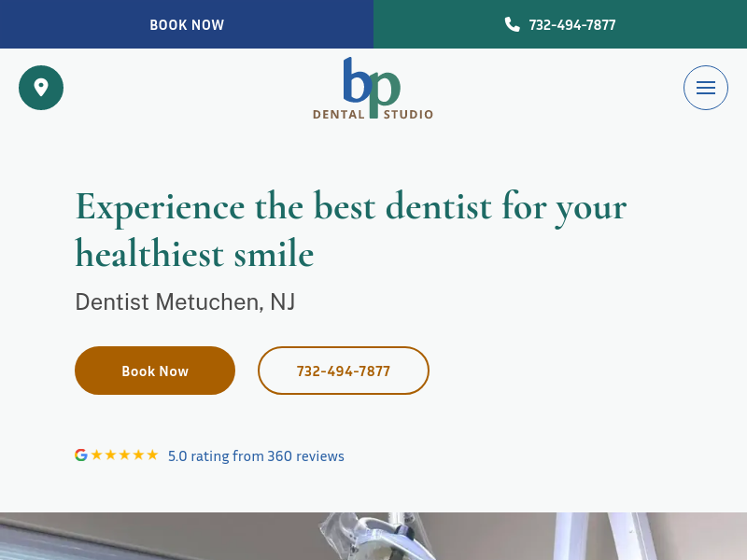
Task: Click the fifth gold star in rating
Action: click(152, 455)
